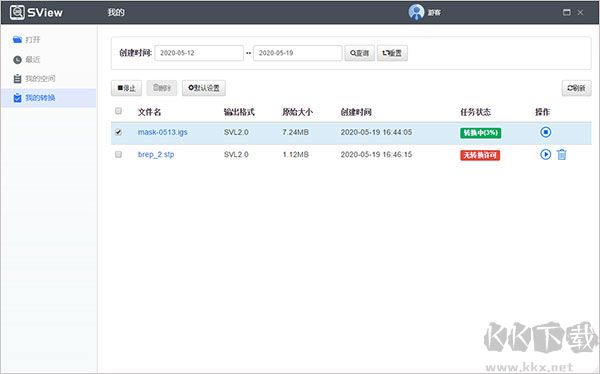Open the 我的 tab in title bar
The image size is (600, 374).
tap(116, 12)
